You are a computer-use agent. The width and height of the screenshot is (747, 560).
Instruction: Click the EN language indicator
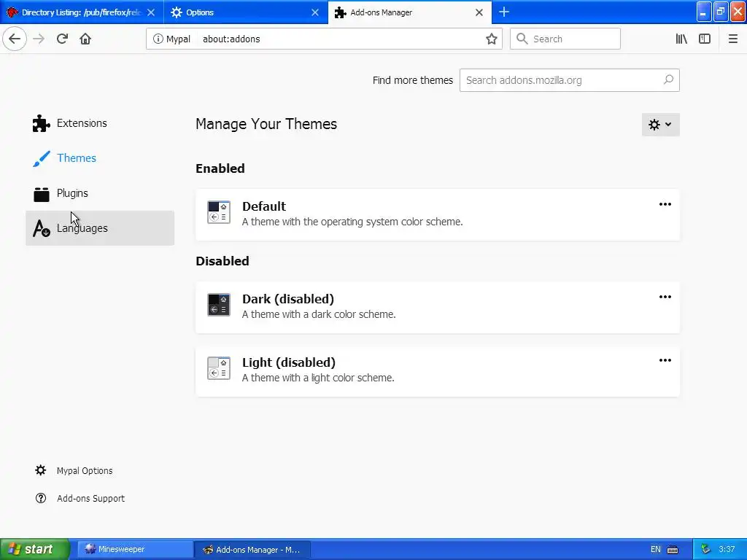tap(656, 549)
